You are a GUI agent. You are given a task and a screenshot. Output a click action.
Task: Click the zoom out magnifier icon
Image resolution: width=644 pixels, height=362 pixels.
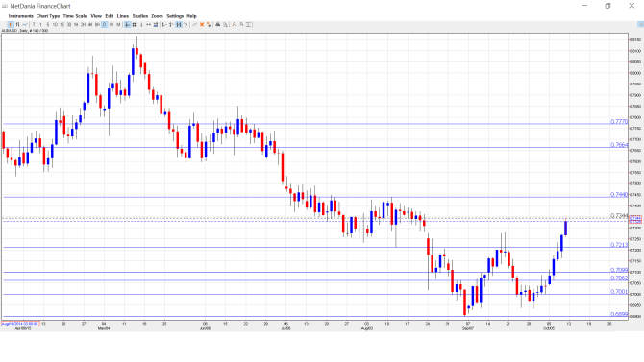pyautogui.click(x=241, y=25)
